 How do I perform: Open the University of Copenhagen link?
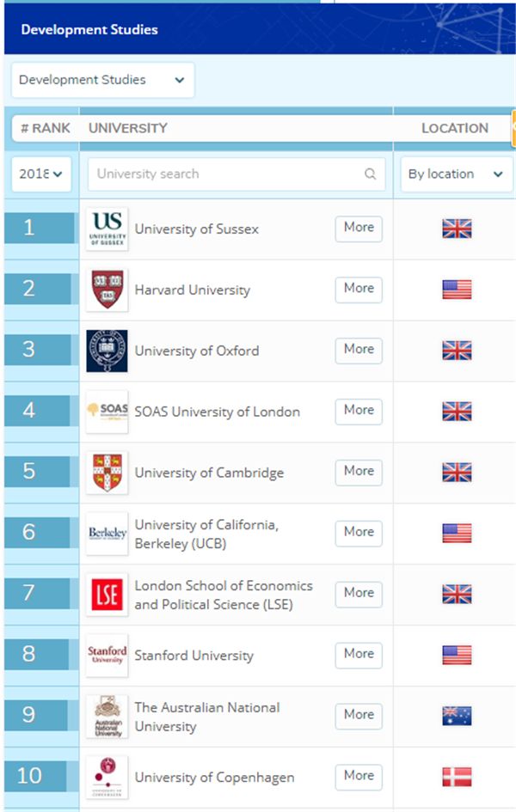[x=214, y=778]
